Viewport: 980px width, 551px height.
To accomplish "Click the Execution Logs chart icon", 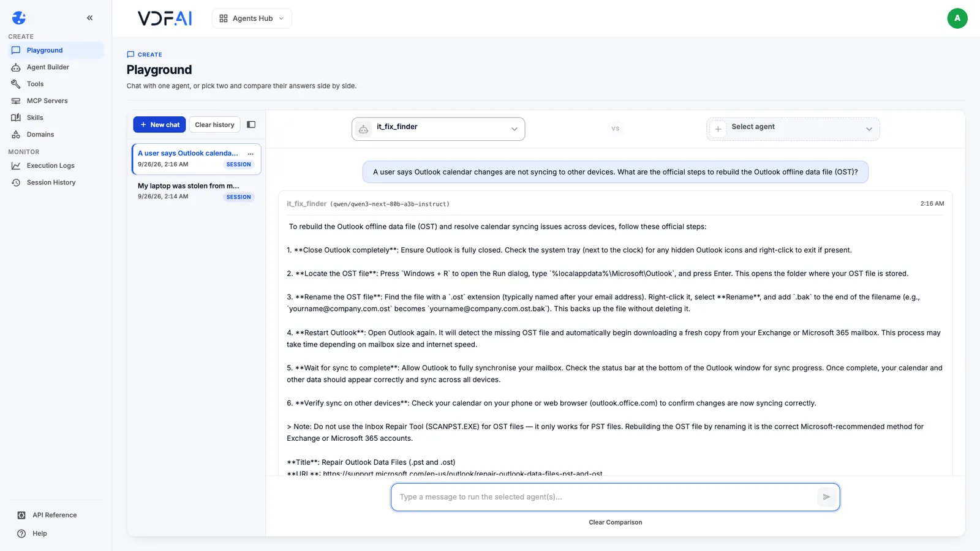I will [x=16, y=166].
